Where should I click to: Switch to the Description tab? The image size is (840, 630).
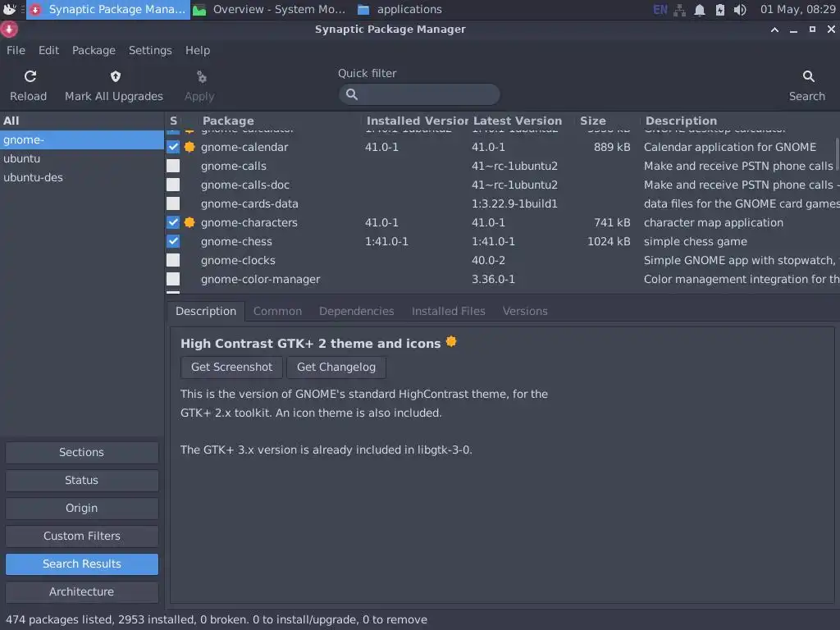coord(206,311)
